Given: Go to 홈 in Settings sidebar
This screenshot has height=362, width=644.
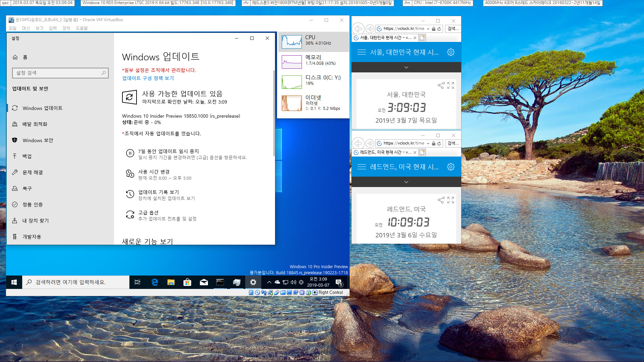Looking at the screenshot, I should click(20, 57).
